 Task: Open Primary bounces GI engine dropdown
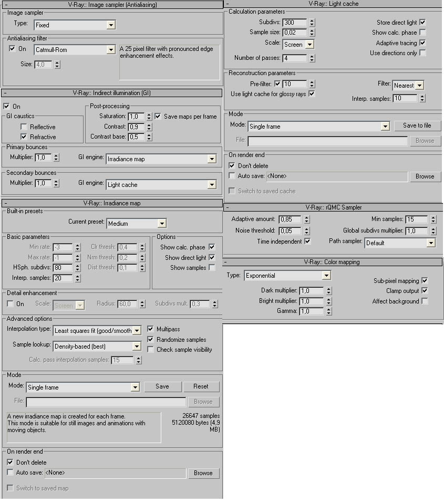[161, 159]
